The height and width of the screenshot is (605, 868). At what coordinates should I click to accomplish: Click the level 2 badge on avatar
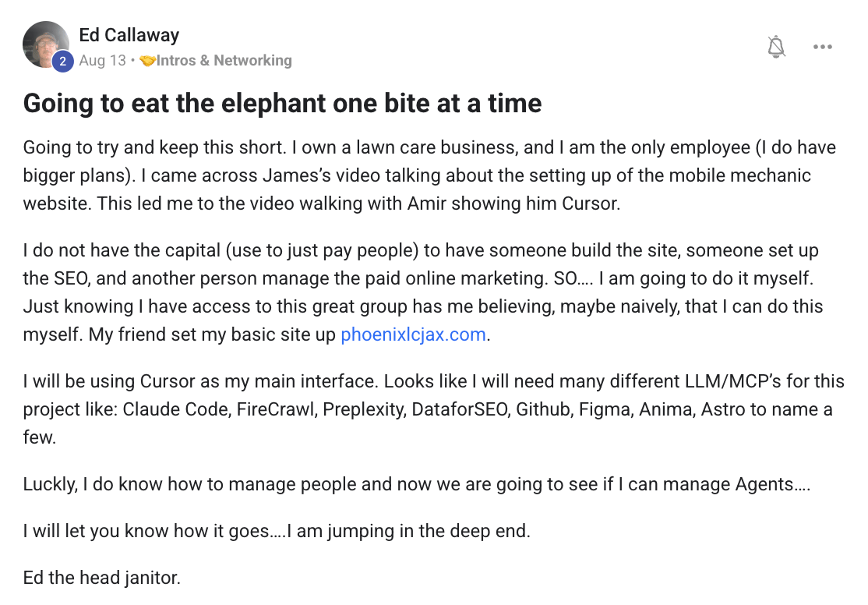63,62
